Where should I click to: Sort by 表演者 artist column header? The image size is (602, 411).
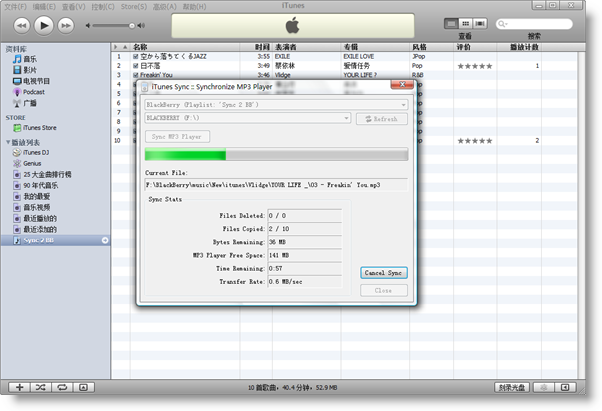point(307,47)
